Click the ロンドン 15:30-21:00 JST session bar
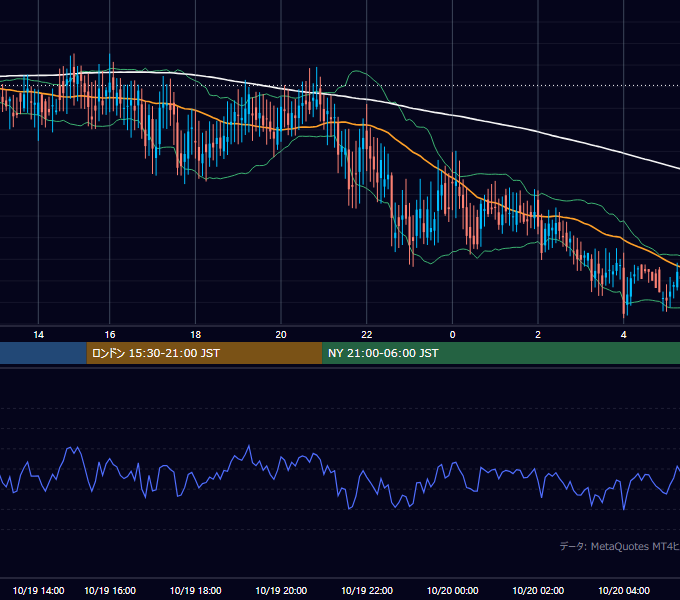This screenshot has height=600, width=680. (x=204, y=353)
